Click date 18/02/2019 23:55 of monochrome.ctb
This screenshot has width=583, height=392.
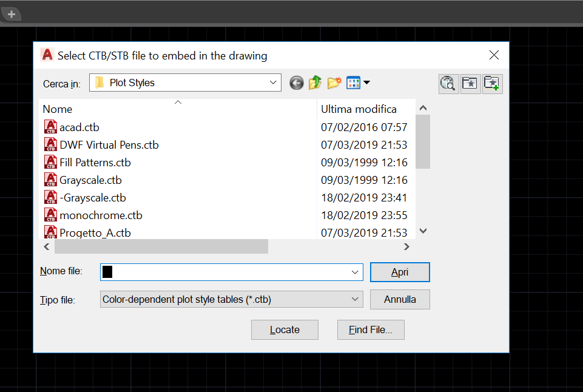pyautogui.click(x=364, y=215)
